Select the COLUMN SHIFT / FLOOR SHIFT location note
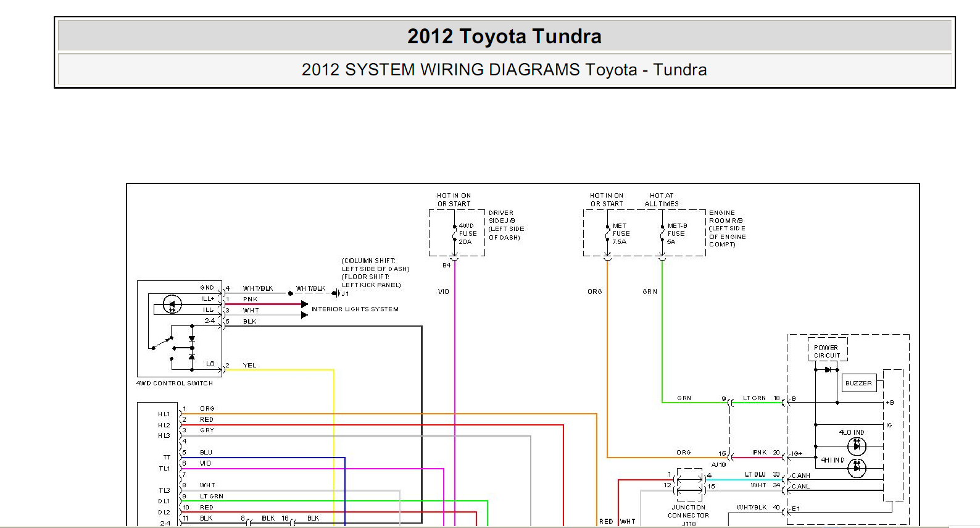Screen dimensions: 980x528 point(375,273)
